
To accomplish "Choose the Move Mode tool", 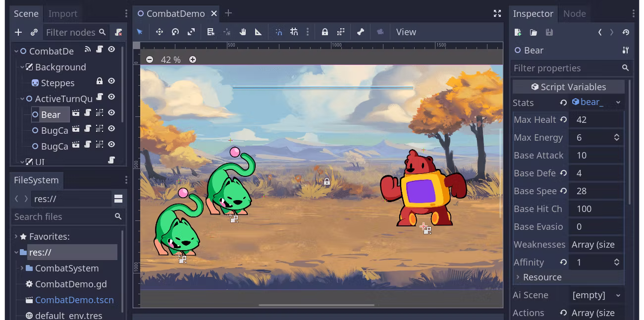I will 160,32.
